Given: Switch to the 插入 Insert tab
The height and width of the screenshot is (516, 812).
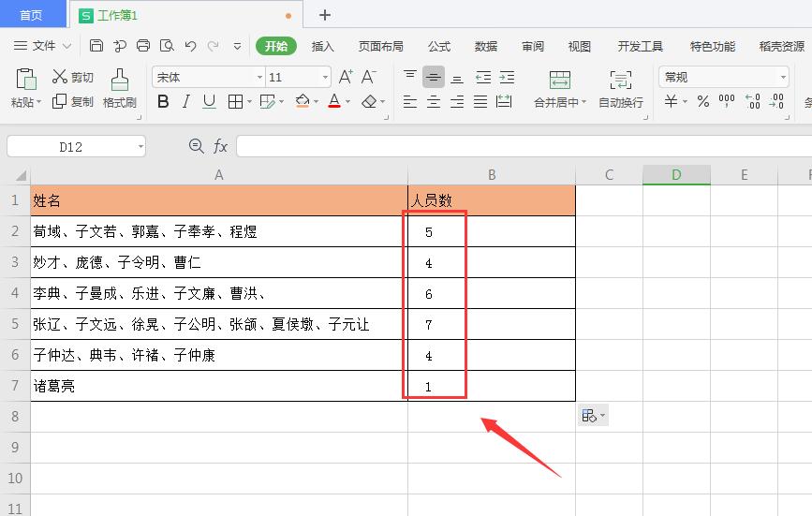Looking at the screenshot, I should pos(322,46).
